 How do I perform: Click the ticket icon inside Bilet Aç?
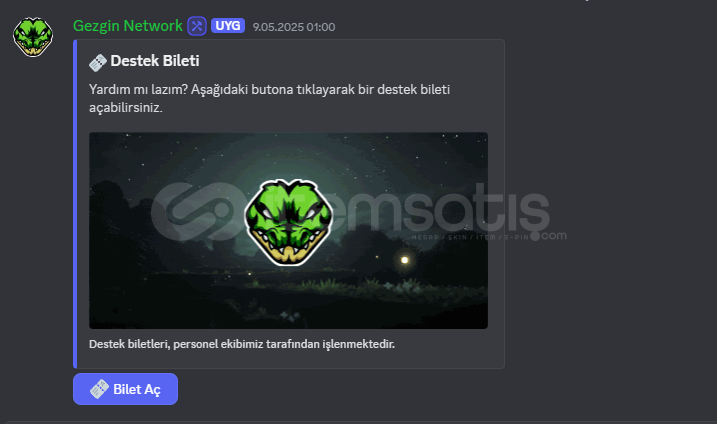[99, 389]
